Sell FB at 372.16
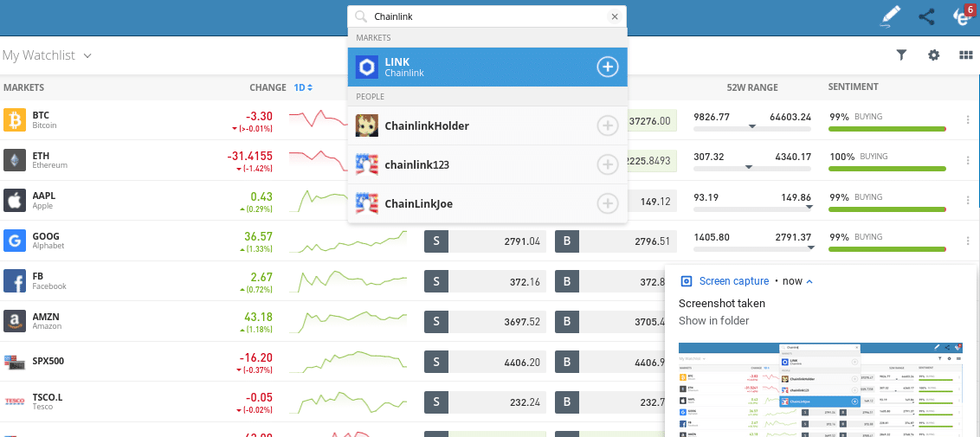Image resolution: width=980 pixels, height=437 pixels. [485, 281]
